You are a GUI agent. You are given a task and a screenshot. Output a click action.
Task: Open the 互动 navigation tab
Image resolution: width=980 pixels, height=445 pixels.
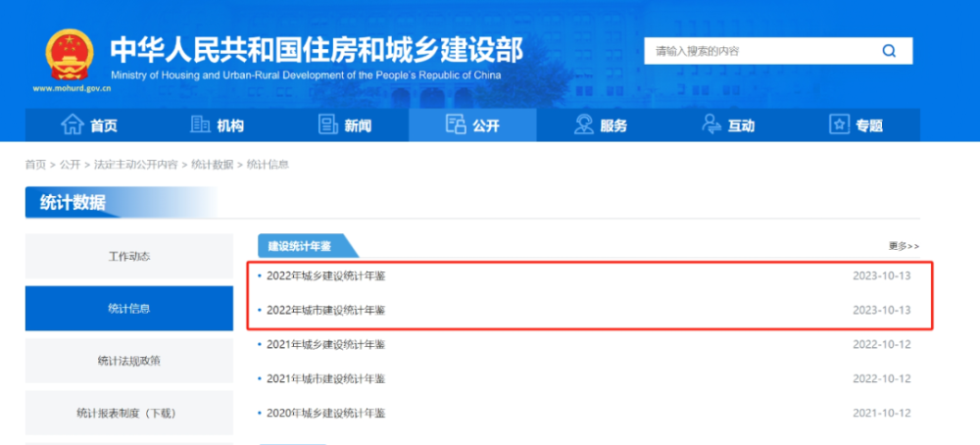[x=728, y=125]
